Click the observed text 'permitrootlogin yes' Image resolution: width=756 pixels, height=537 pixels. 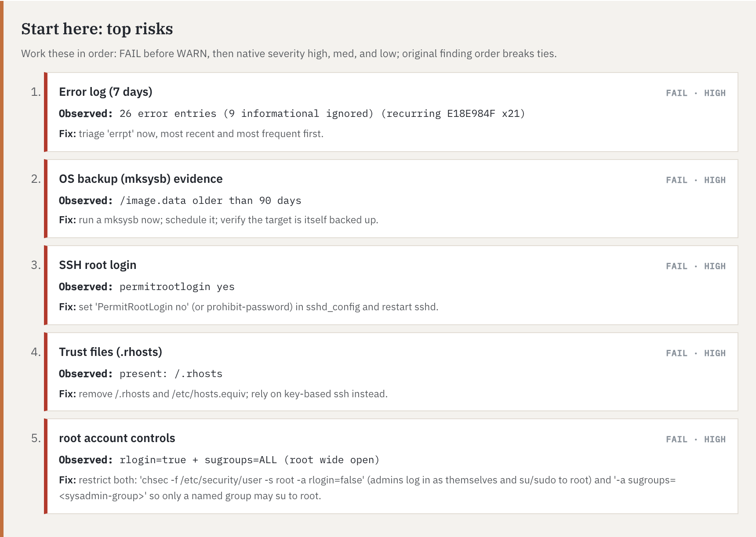point(177,287)
